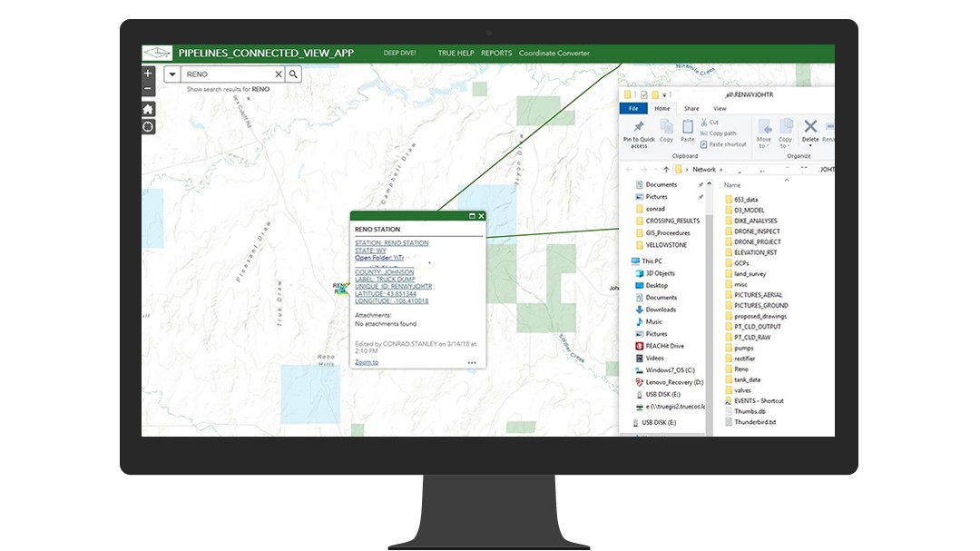Open search source dropdown arrow
The width and height of the screenshot is (980, 551).
pos(172,74)
